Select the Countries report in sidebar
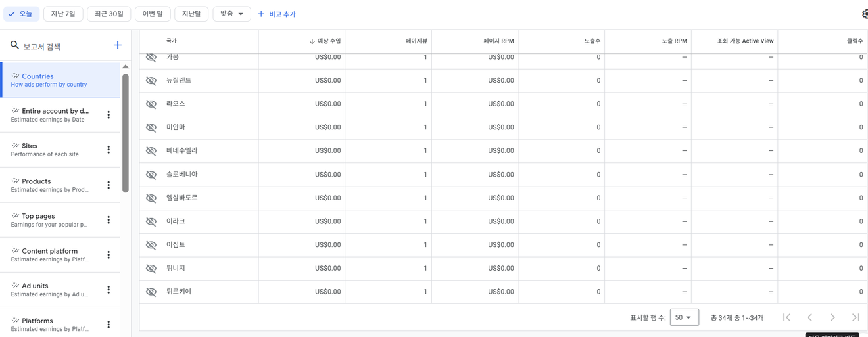This screenshot has height=337, width=868. 59,79
